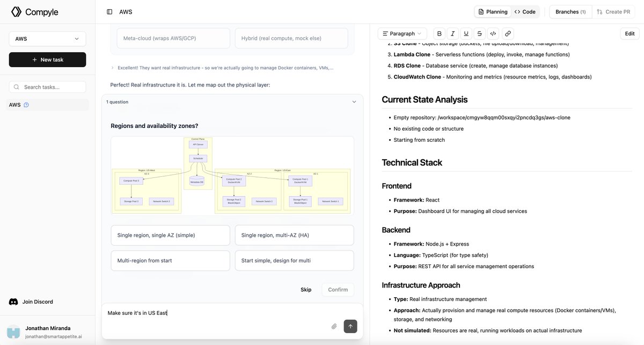The height and width of the screenshot is (345, 644).
Task: Collapse the '1 question' section
Action: (x=353, y=100)
